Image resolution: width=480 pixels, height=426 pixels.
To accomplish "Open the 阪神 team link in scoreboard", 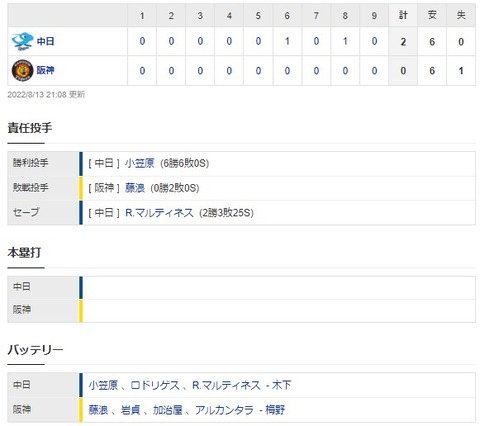I will tap(45, 70).
